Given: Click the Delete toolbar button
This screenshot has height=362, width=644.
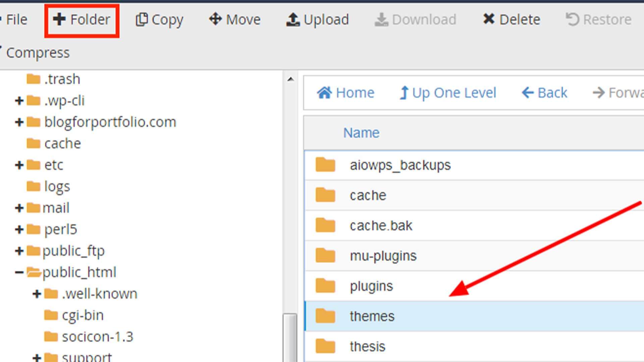Looking at the screenshot, I should click(x=512, y=20).
